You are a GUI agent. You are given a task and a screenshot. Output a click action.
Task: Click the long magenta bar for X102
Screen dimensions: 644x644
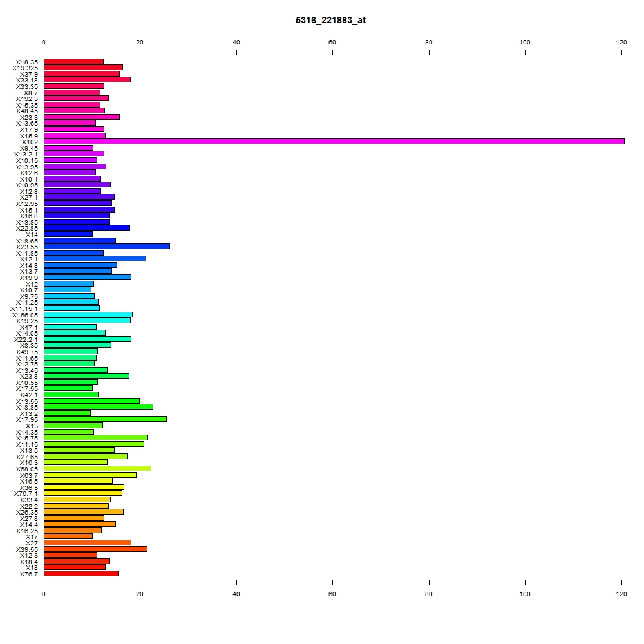point(334,141)
